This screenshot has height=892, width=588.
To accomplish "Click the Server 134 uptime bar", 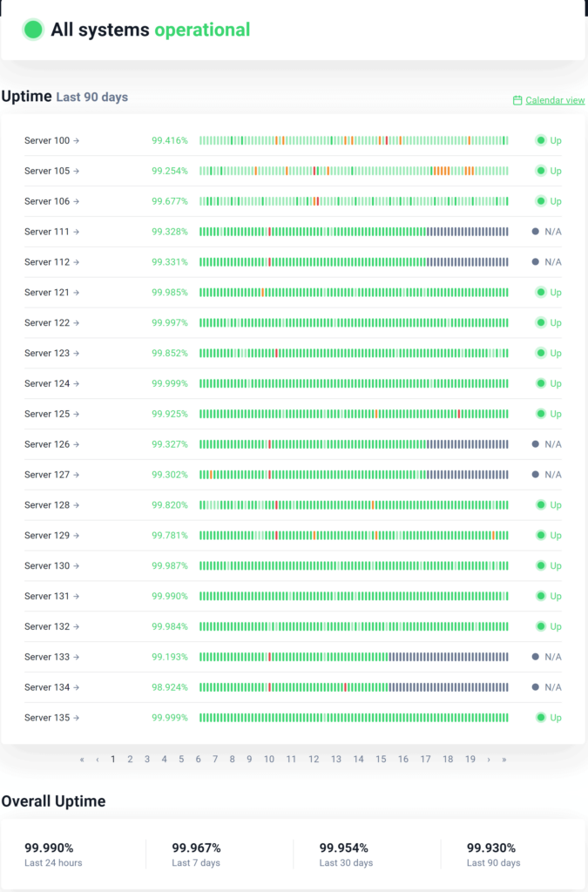I will tap(353, 687).
